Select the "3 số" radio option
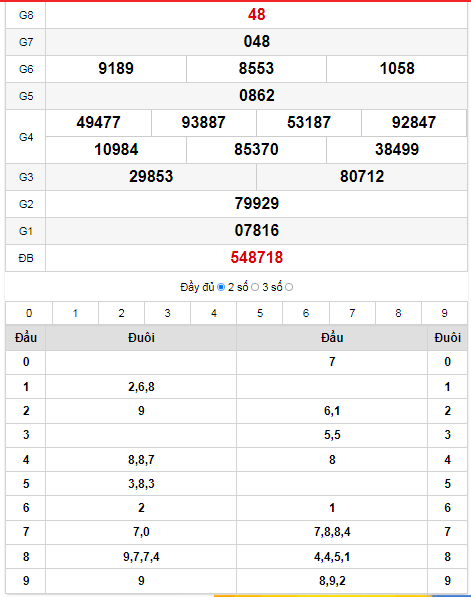 click(289, 287)
